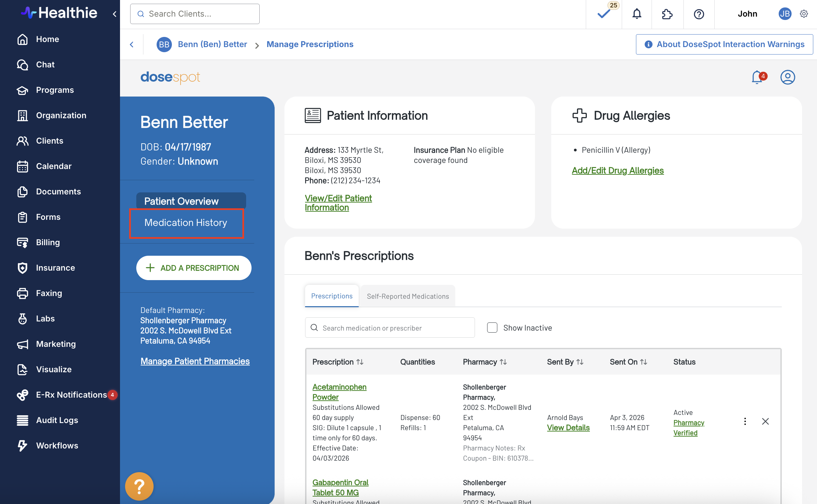Sort prescriptions by Sent On column
The image size is (817, 504).
628,362
